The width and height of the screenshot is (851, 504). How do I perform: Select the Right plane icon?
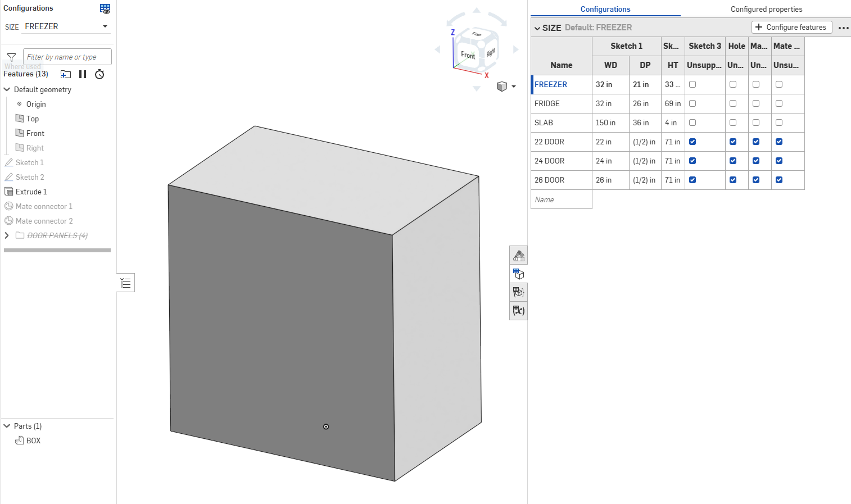tap(20, 148)
